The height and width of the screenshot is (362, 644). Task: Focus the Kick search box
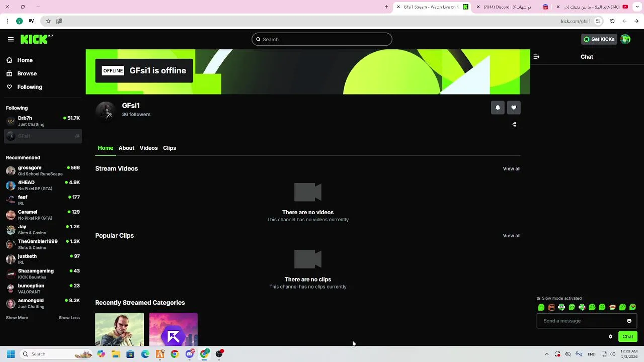click(322, 39)
